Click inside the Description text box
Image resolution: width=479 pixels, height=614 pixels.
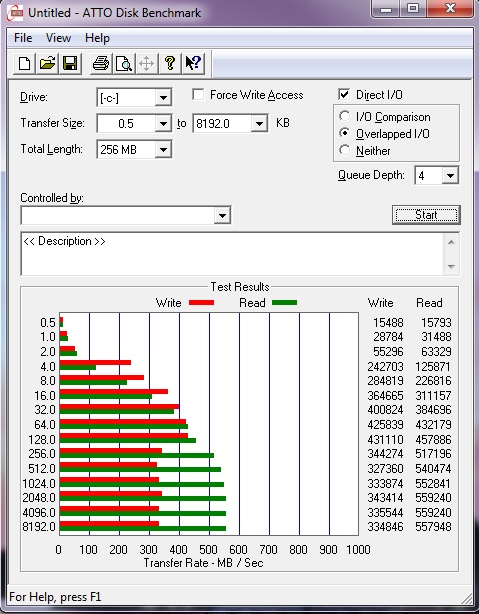(233, 254)
